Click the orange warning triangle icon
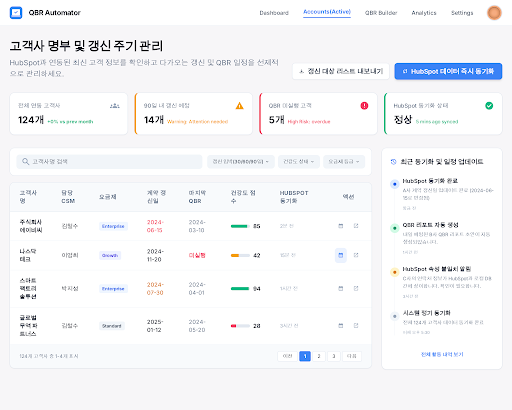512x410 pixels. (239, 106)
